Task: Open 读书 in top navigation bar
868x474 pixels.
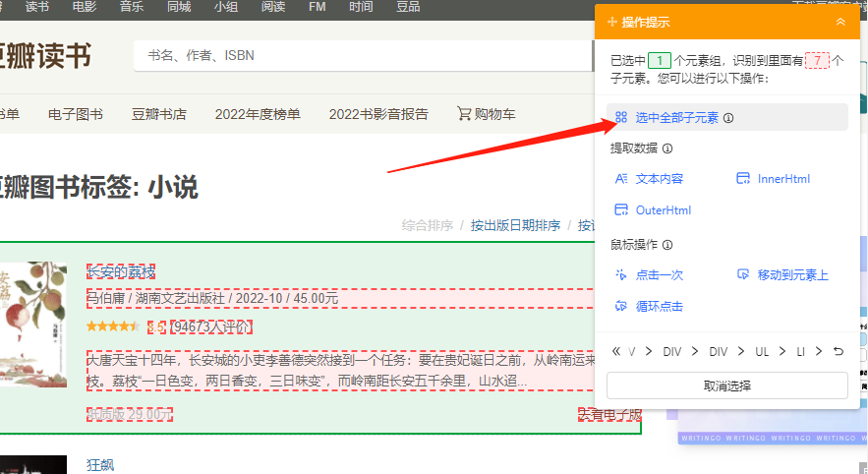Action: 37,7
